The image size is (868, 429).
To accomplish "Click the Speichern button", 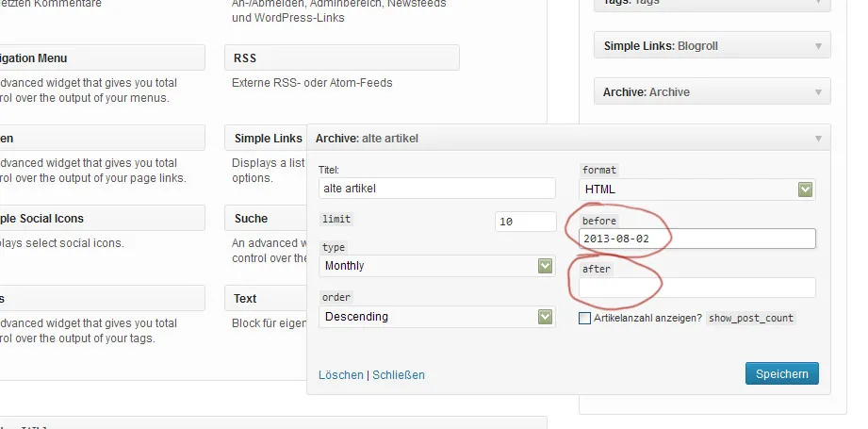I will coord(781,373).
